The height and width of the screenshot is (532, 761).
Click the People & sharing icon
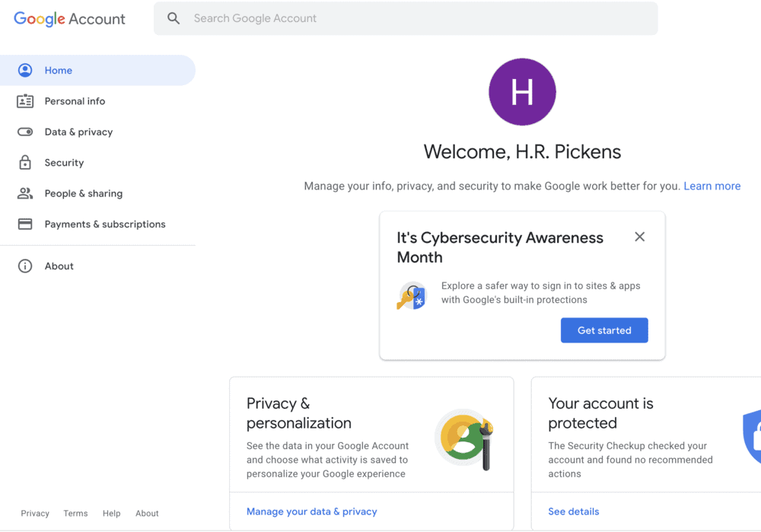[25, 193]
